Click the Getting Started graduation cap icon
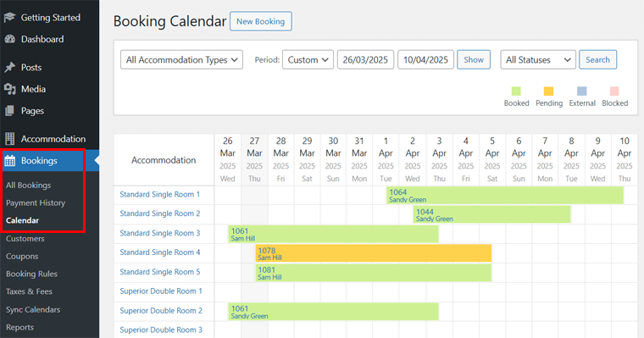The height and width of the screenshot is (338, 644). (x=9, y=17)
